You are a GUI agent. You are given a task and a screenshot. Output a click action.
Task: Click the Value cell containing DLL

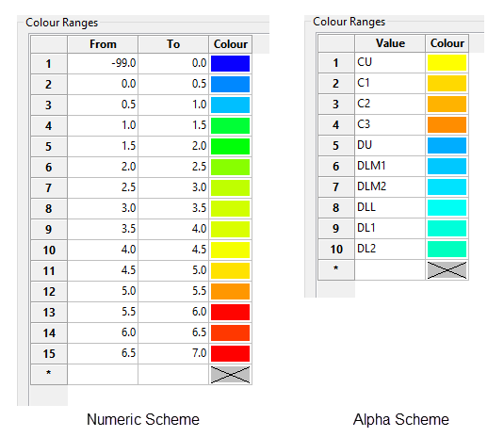coord(390,207)
